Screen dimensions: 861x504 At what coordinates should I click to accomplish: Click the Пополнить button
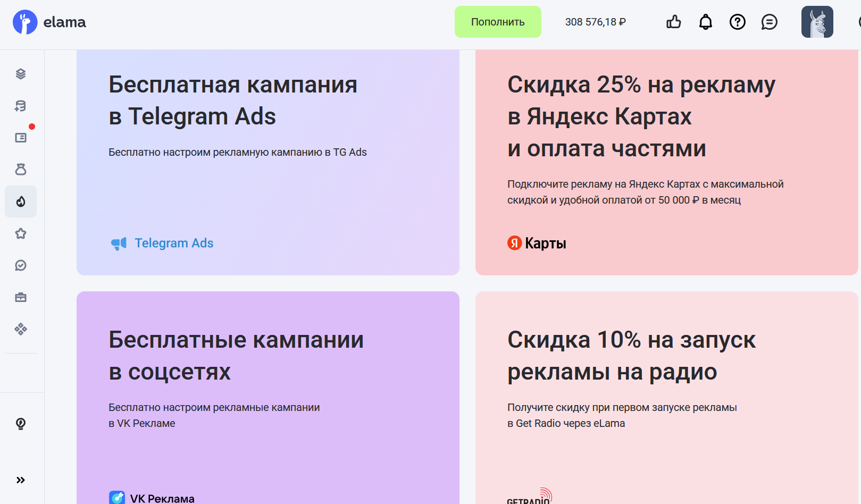click(x=497, y=22)
